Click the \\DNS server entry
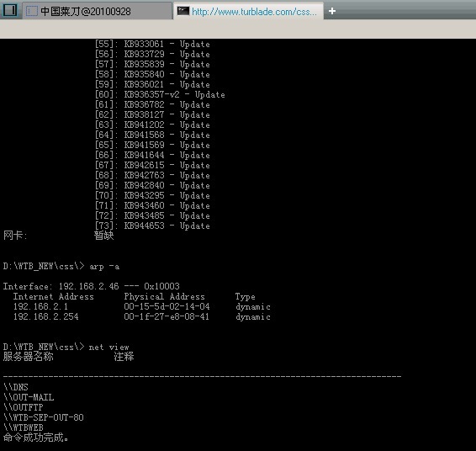Viewport: 476px width, 451px height. (x=16, y=387)
